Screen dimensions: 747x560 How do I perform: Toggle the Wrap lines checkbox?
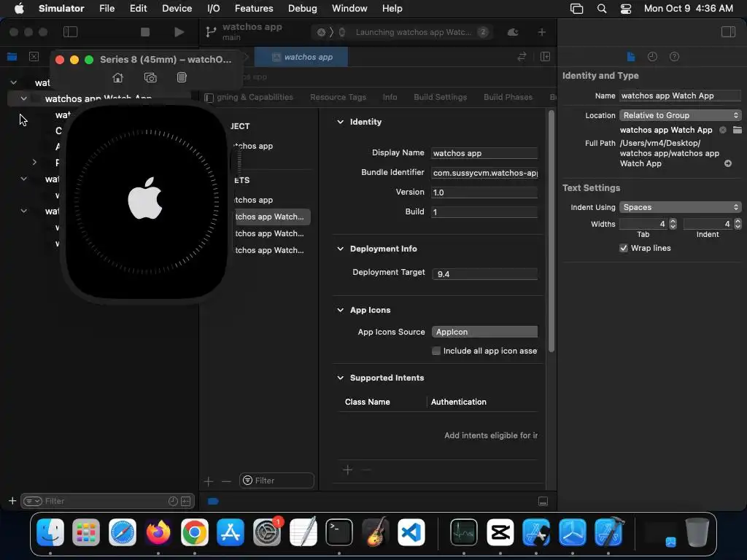pyautogui.click(x=623, y=248)
